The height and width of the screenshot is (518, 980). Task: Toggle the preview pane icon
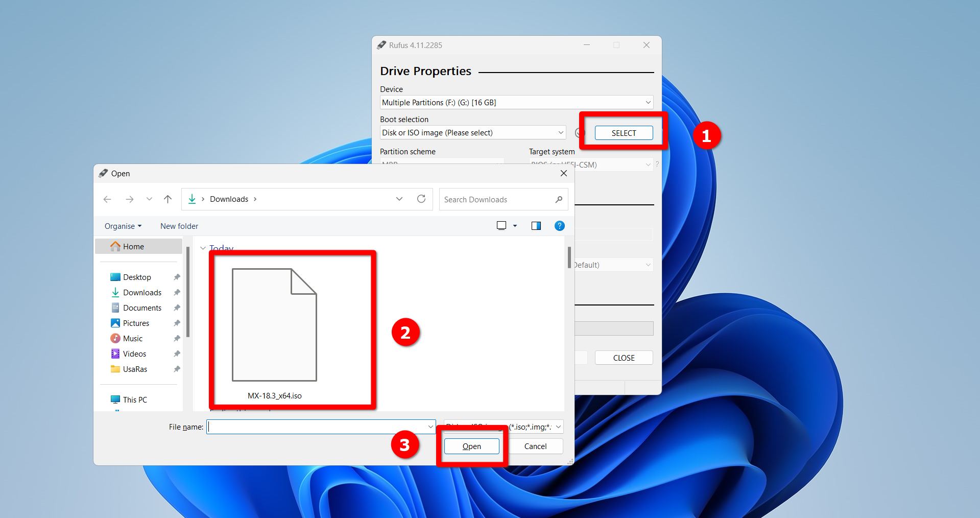click(x=536, y=226)
